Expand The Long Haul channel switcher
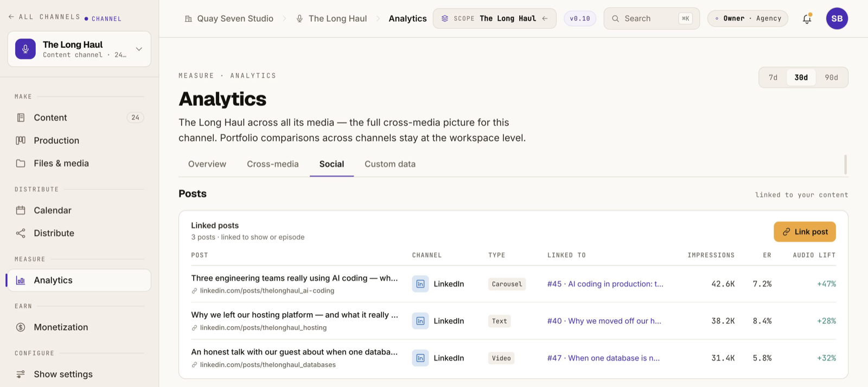Image resolution: width=868 pixels, height=387 pixels. click(x=139, y=49)
